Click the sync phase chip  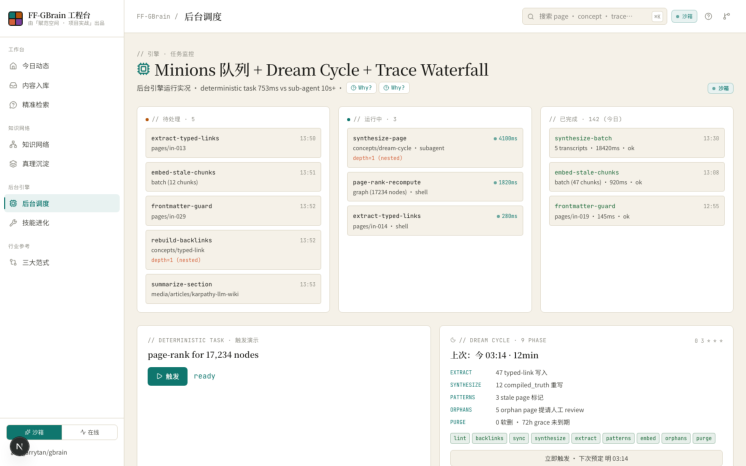tap(519, 438)
